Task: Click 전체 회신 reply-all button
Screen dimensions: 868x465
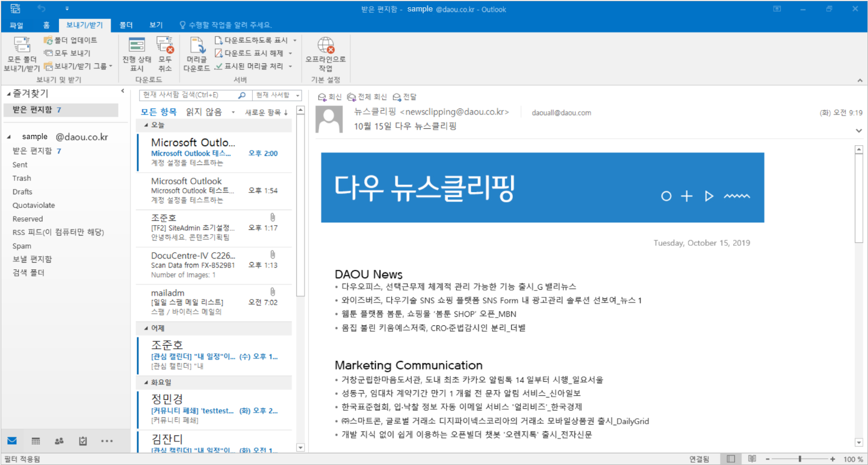Action: tap(367, 97)
